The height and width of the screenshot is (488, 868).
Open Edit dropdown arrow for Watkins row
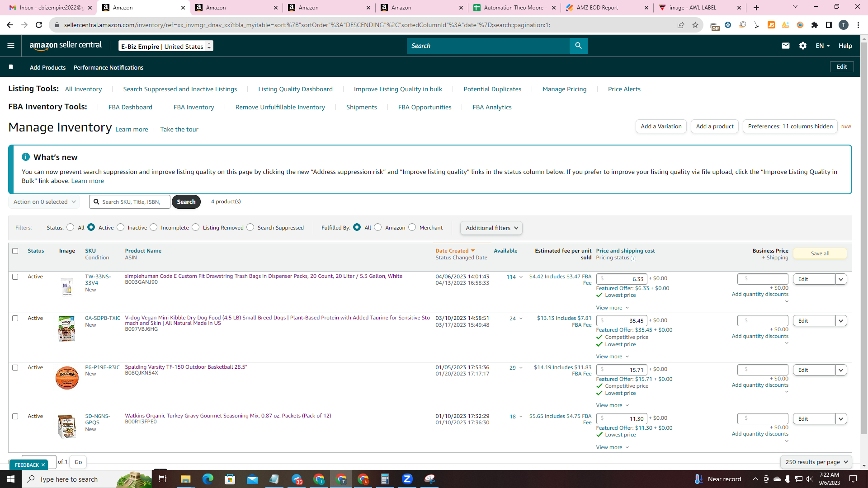841,419
